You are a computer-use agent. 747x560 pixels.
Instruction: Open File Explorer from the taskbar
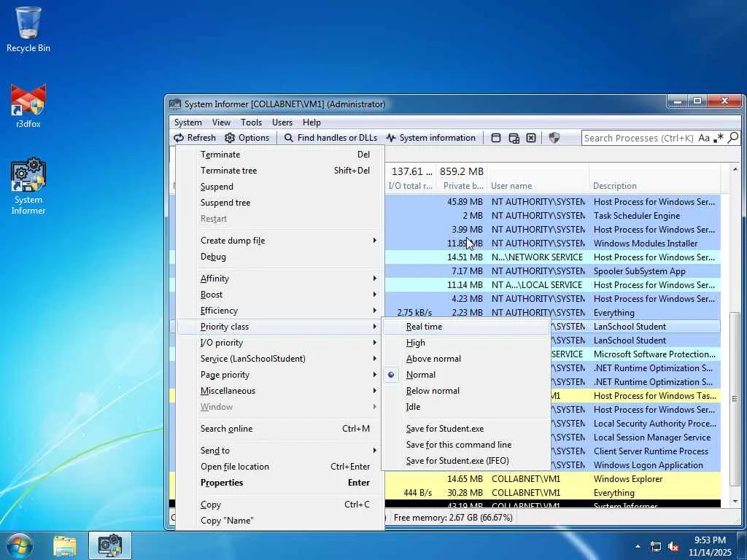pyautogui.click(x=65, y=545)
